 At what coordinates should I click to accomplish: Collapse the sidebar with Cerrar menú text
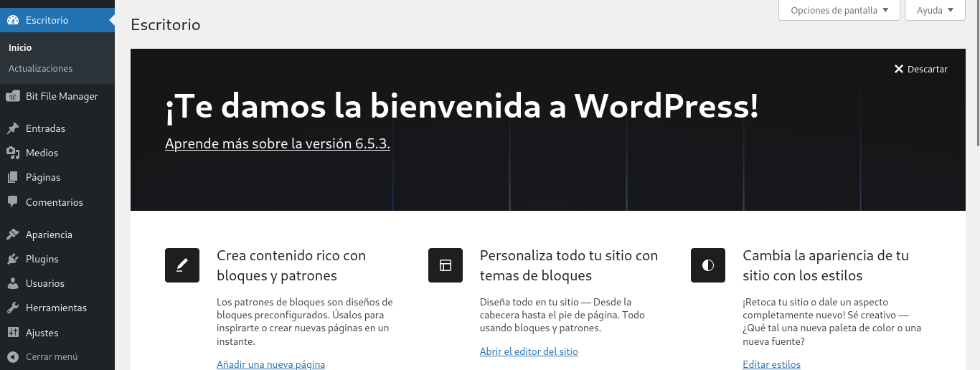click(52, 356)
